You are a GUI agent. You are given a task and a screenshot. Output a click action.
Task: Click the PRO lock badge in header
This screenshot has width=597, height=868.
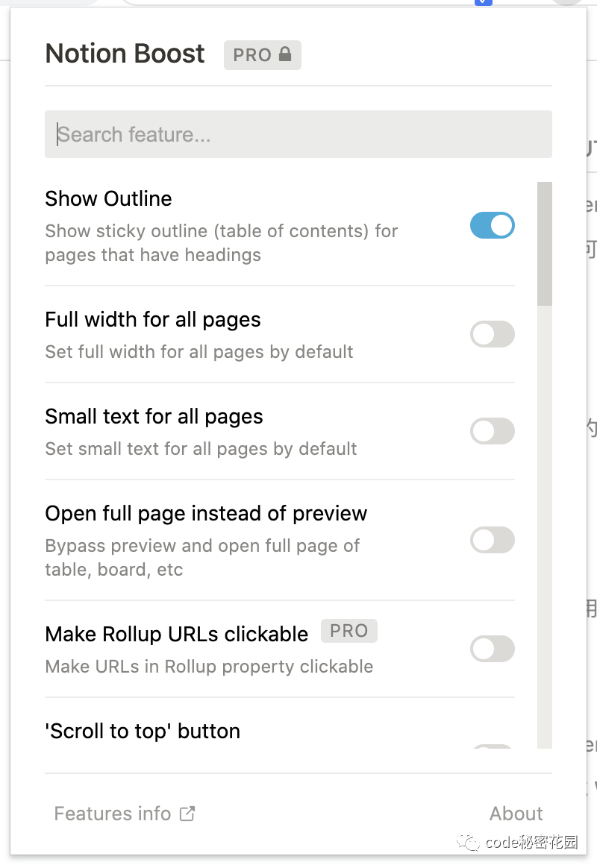pyautogui.click(x=262, y=55)
